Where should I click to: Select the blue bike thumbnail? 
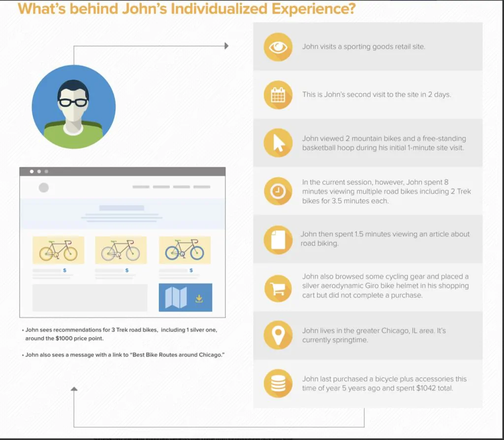point(185,250)
